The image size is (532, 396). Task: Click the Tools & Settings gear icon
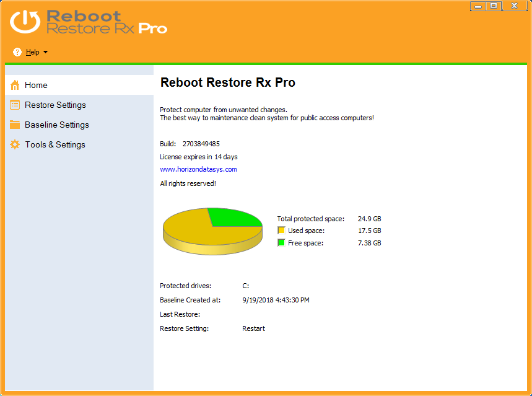(x=15, y=144)
